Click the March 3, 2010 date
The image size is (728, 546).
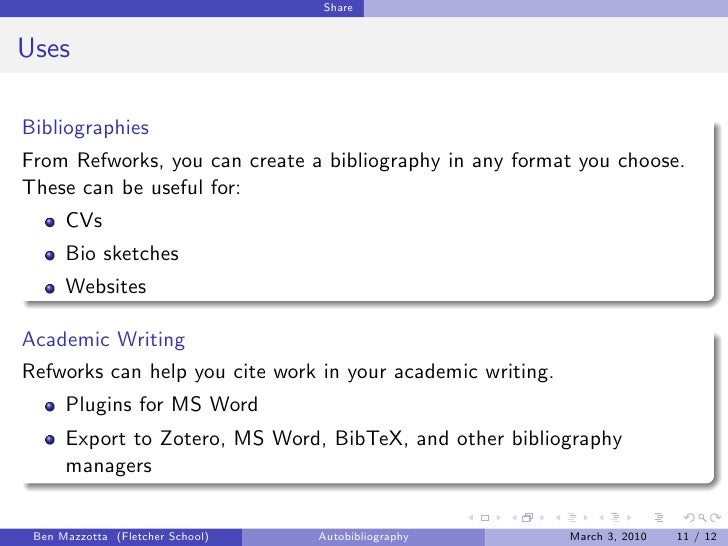point(608,536)
